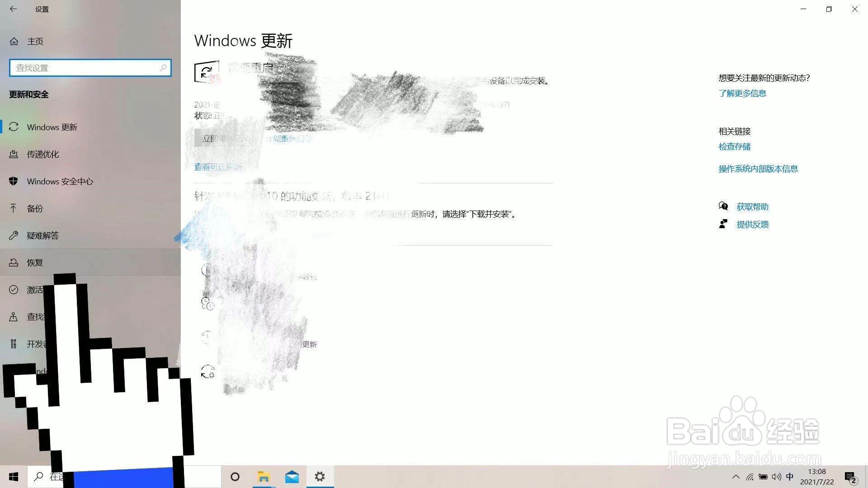This screenshot has height=488, width=868.
Task: Click the 激活 checkmark icon
Action: point(14,290)
